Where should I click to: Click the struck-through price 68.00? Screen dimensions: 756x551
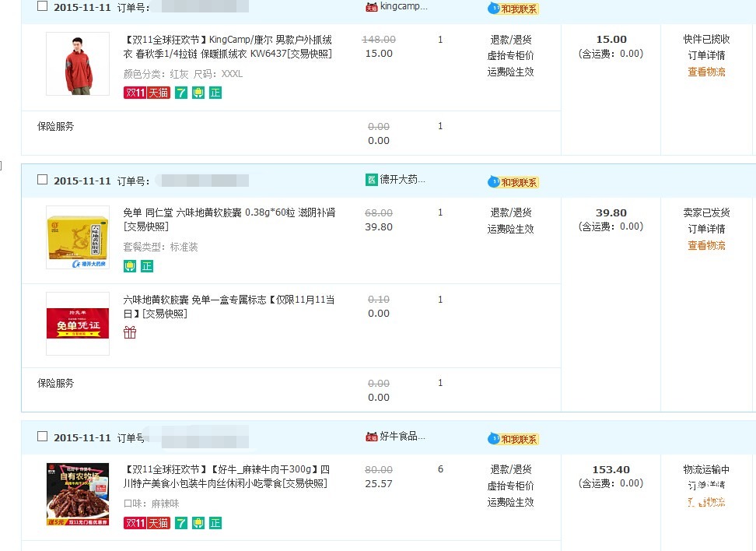(379, 212)
